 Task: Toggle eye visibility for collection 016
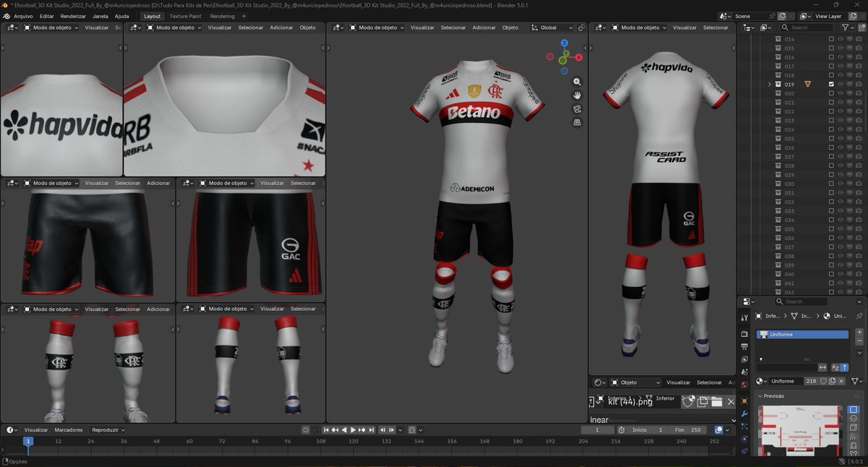pyautogui.click(x=841, y=57)
